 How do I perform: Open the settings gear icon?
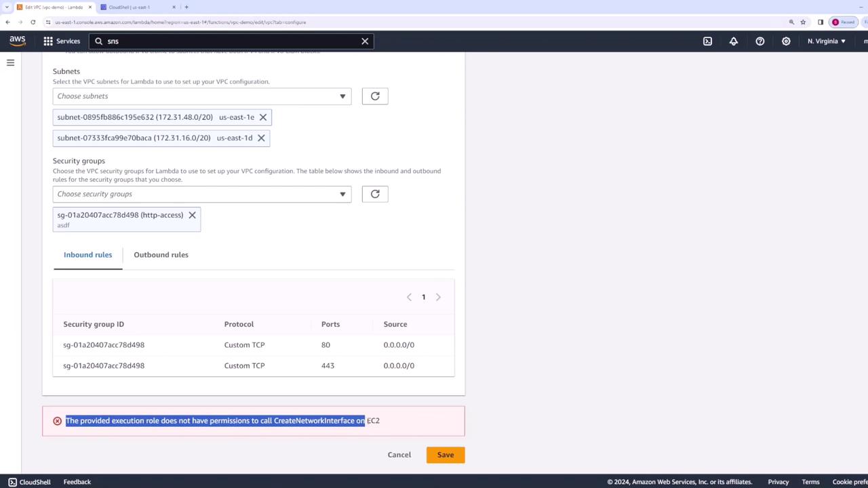coord(786,41)
